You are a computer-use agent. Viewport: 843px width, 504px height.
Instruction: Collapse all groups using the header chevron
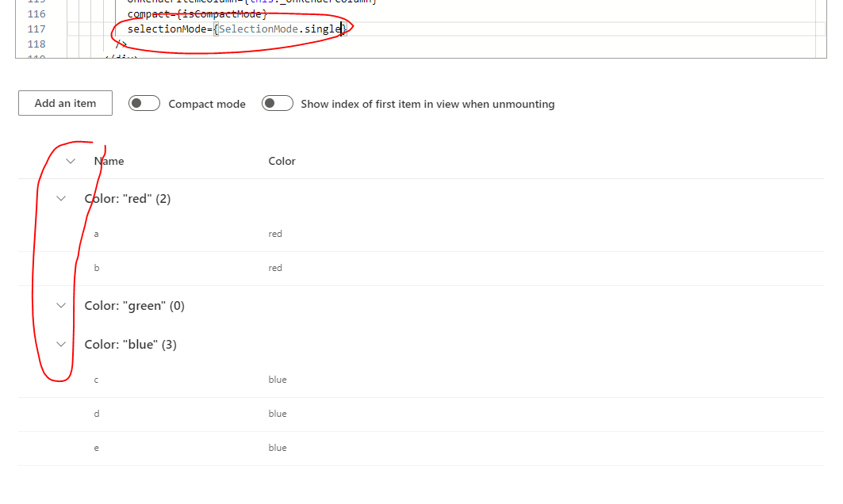click(x=70, y=160)
